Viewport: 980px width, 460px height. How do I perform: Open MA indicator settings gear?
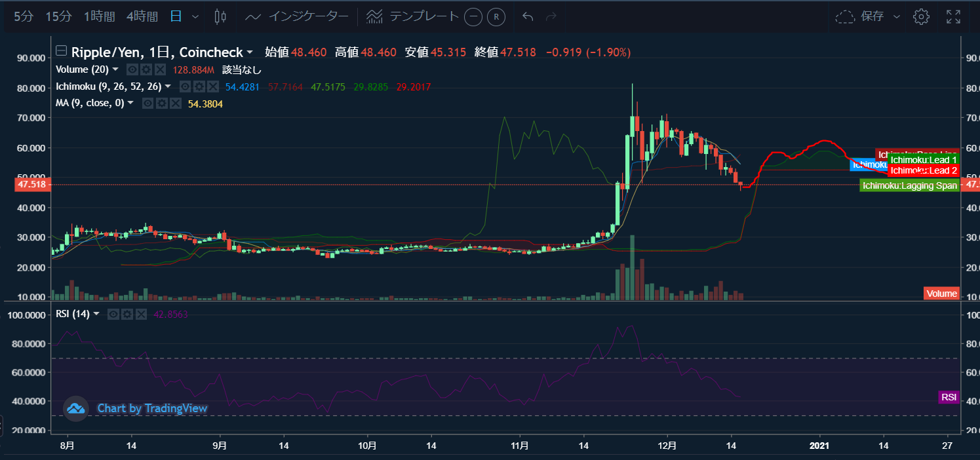coord(161,104)
